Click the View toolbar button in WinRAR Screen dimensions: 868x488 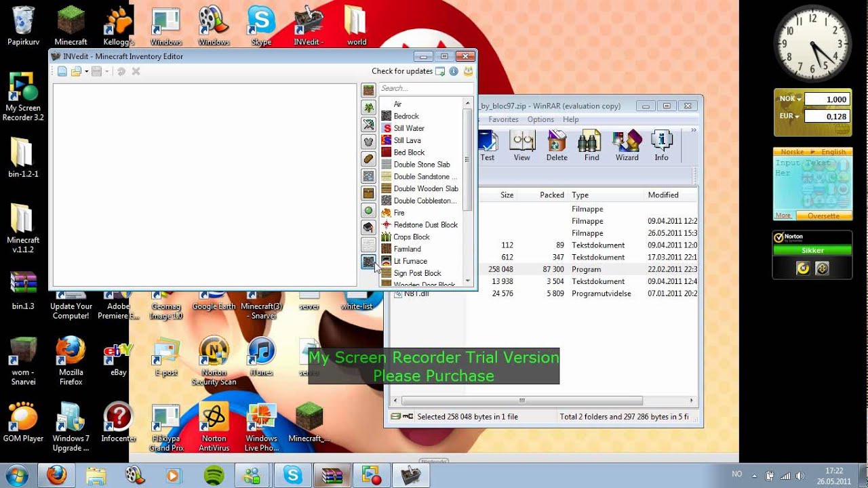[x=521, y=146]
